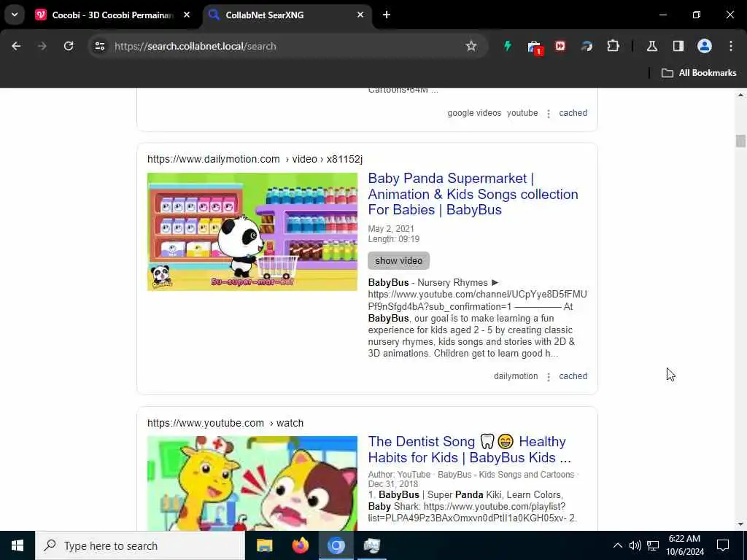Close the Cocobi tab
This screenshot has height=560, width=747.
[x=187, y=15]
